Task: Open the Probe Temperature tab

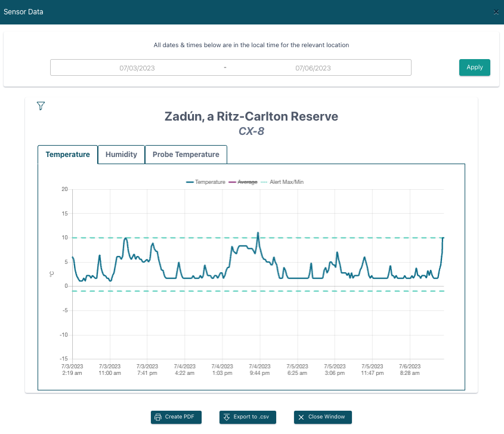Action: pos(186,154)
